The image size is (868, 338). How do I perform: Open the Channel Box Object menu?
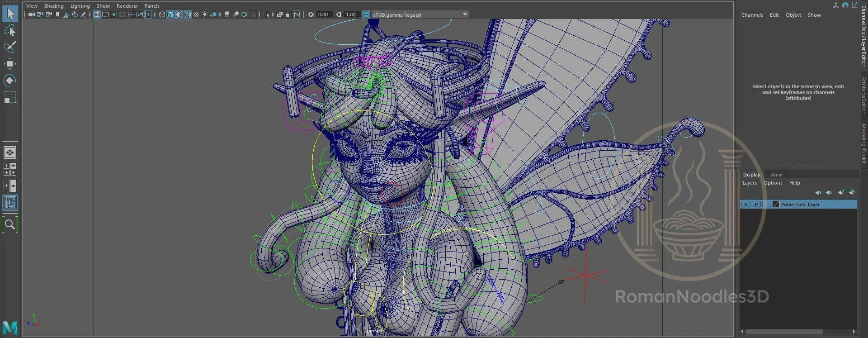coord(793,15)
